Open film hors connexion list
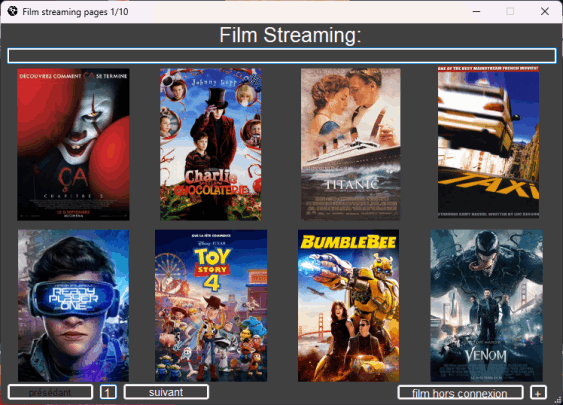Image resolution: width=563 pixels, height=405 pixels. (x=460, y=392)
